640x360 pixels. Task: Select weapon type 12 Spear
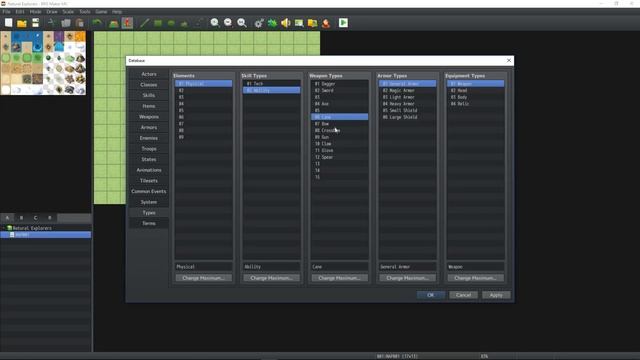point(339,157)
